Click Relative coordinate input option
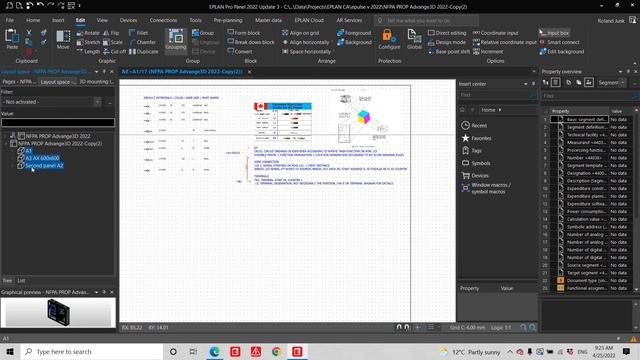Image resolution: width=640 pixels, height=360 pixels. [505, 42]
